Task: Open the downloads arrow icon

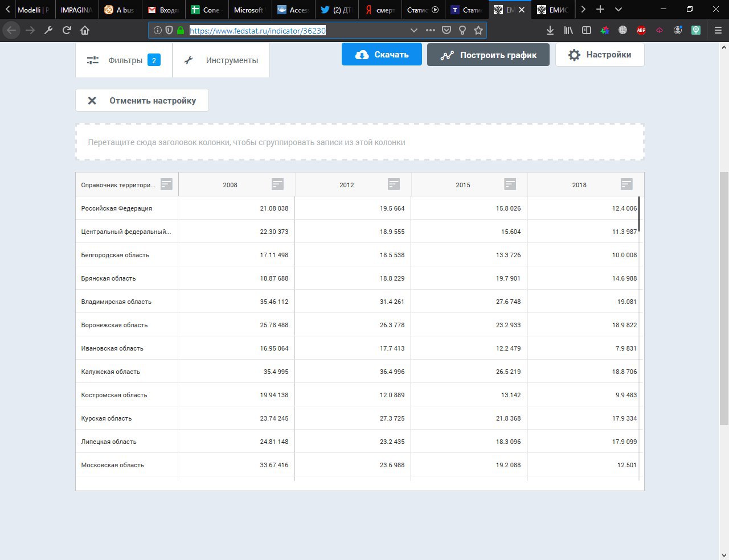Action: [x=550, y=30]
